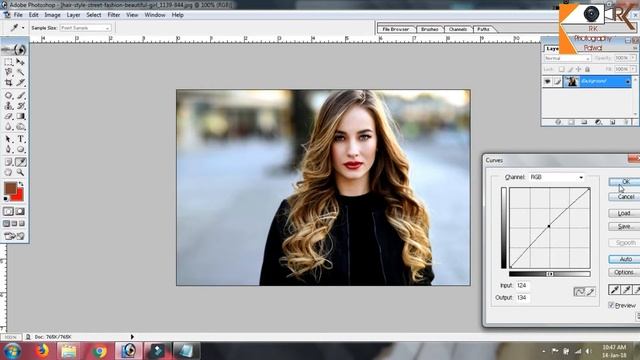
Task: Select the Gradient tool
Action: 20,116
